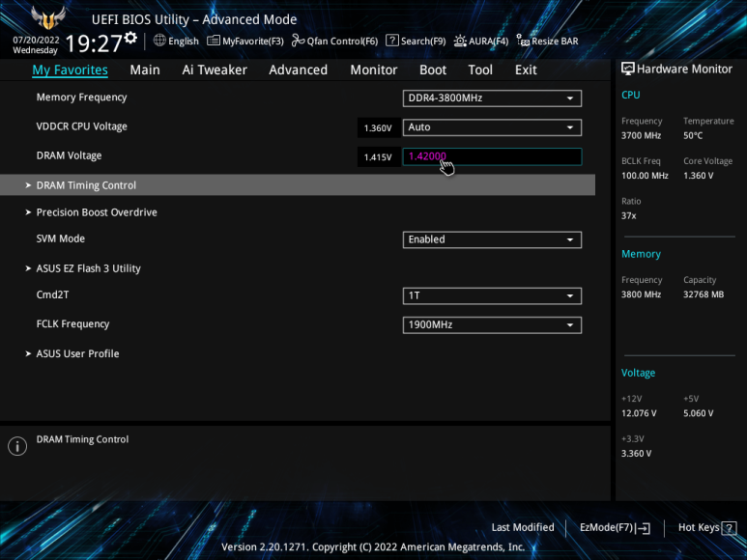This screenshot has height=560, width=747.
Task: Click the DRAM Voltage input field
Action: (x=492, y=156)
